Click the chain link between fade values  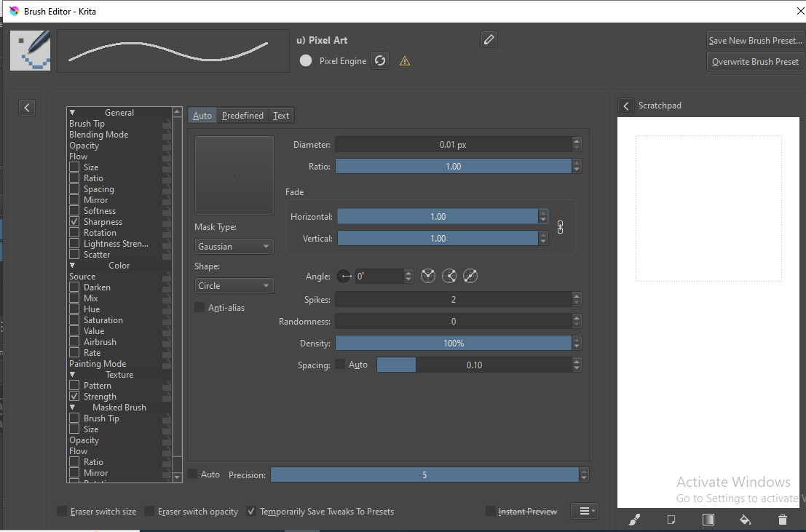point(560,227)
